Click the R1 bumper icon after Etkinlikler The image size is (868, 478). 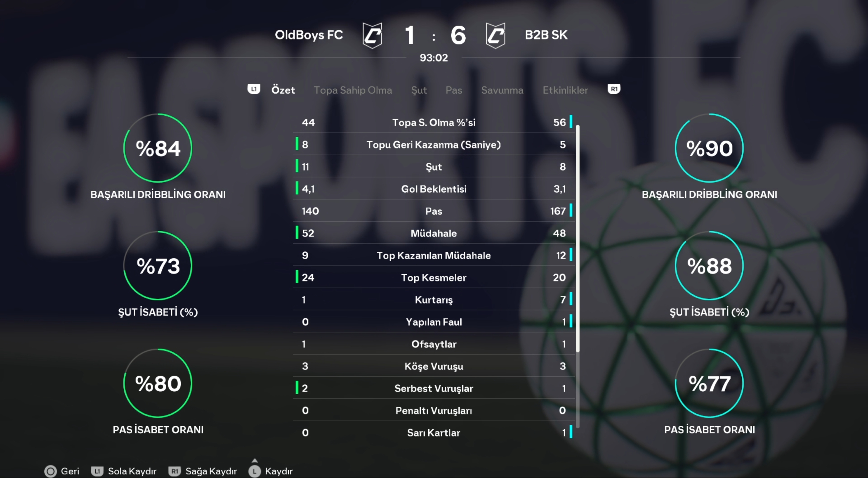pyautogui.click(x=614, y=89)
